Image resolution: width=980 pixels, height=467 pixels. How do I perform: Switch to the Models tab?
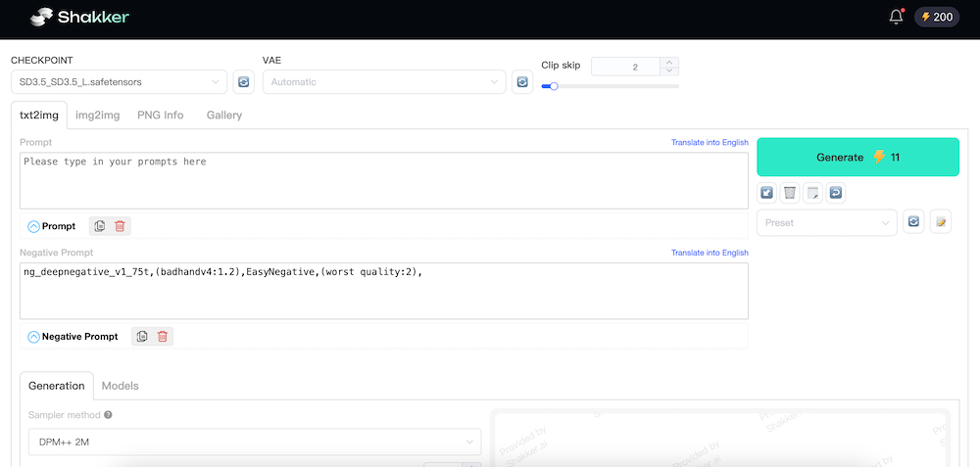pyautogui.click(x=120, y=386)
